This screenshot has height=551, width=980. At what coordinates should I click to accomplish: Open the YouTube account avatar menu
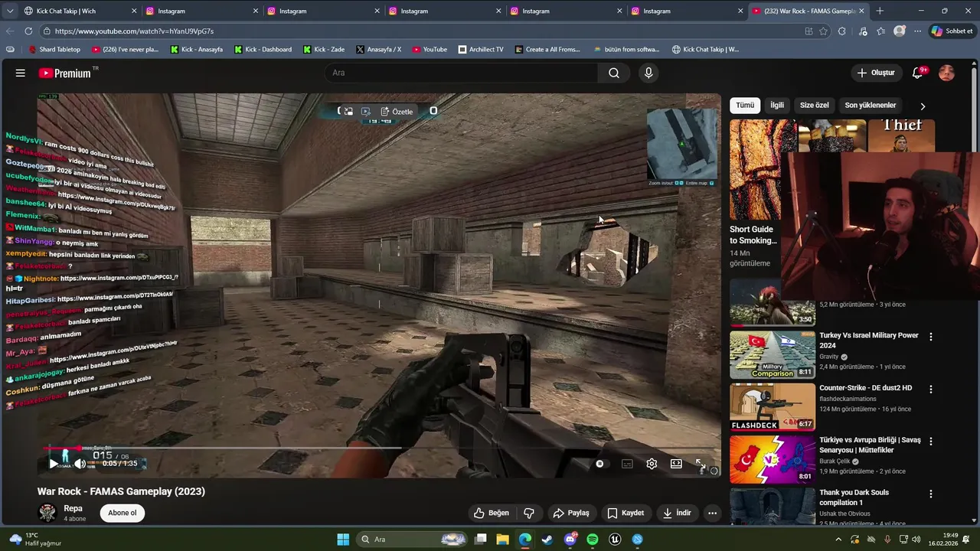click(947, 73)
